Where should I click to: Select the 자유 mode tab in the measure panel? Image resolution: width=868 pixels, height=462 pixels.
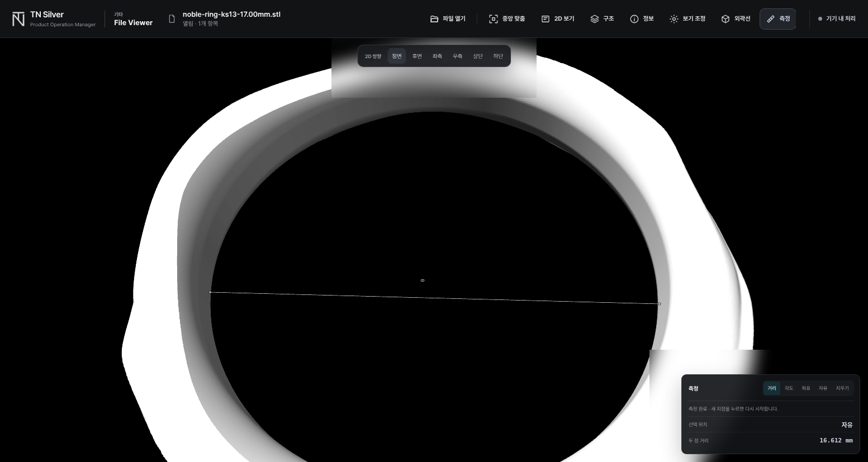[823, 388]
